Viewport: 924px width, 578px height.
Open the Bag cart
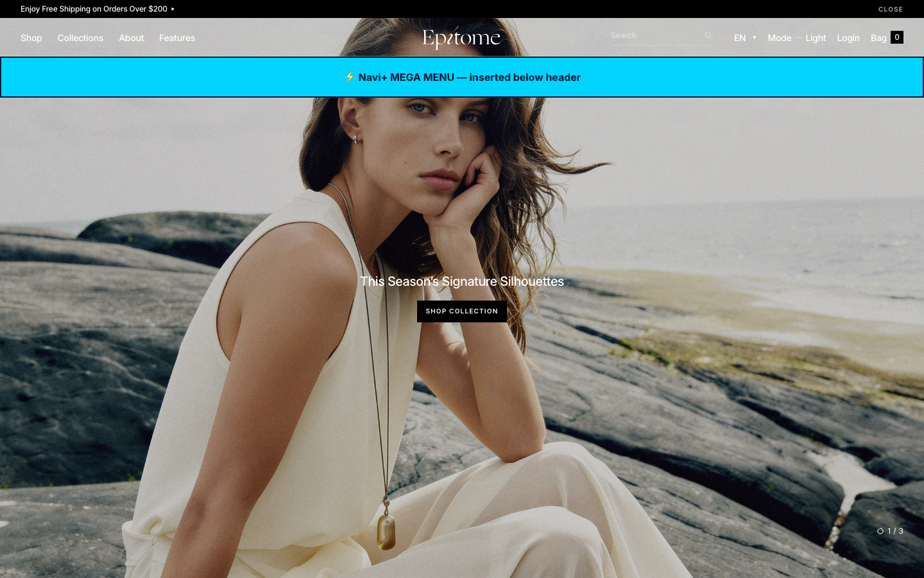coord(887,37)
